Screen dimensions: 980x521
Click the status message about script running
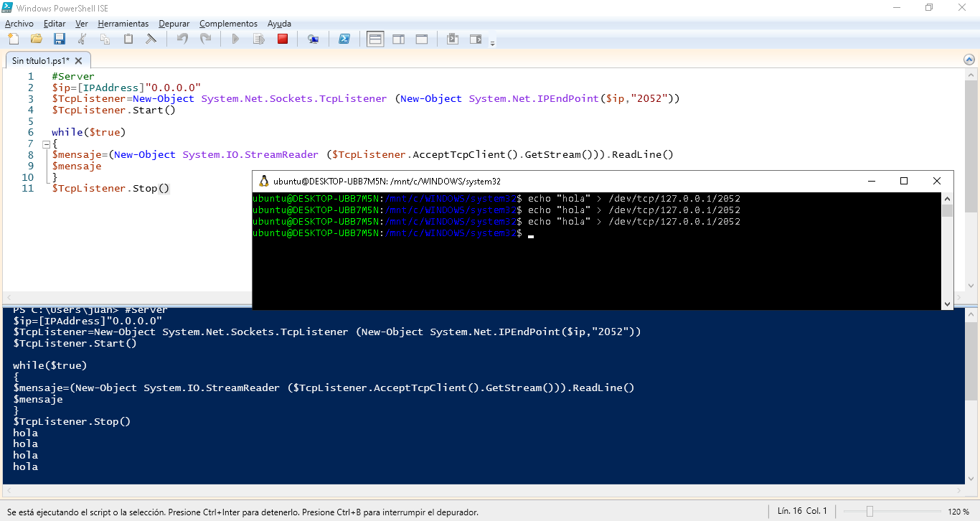pos(242,512)
